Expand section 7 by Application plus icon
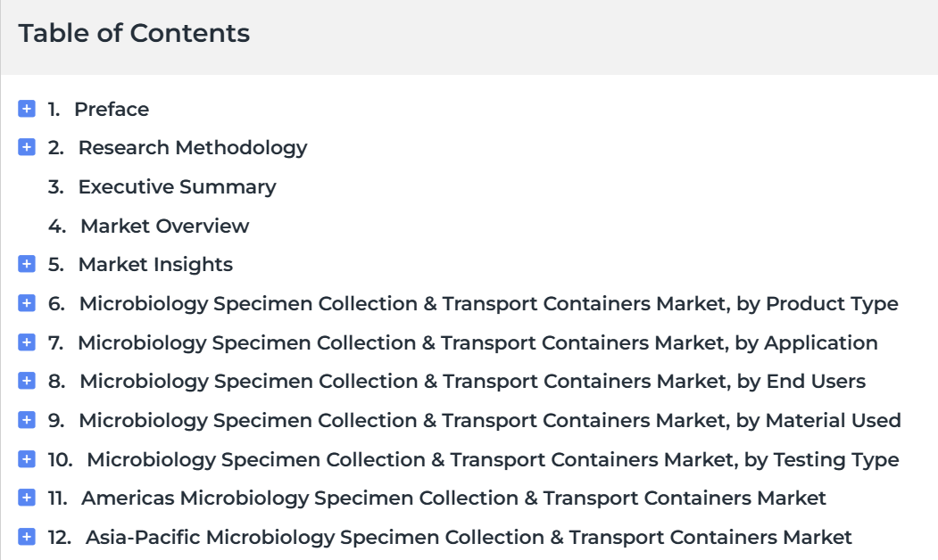Screen dimensions: 938x560 (x=26, y=342)
